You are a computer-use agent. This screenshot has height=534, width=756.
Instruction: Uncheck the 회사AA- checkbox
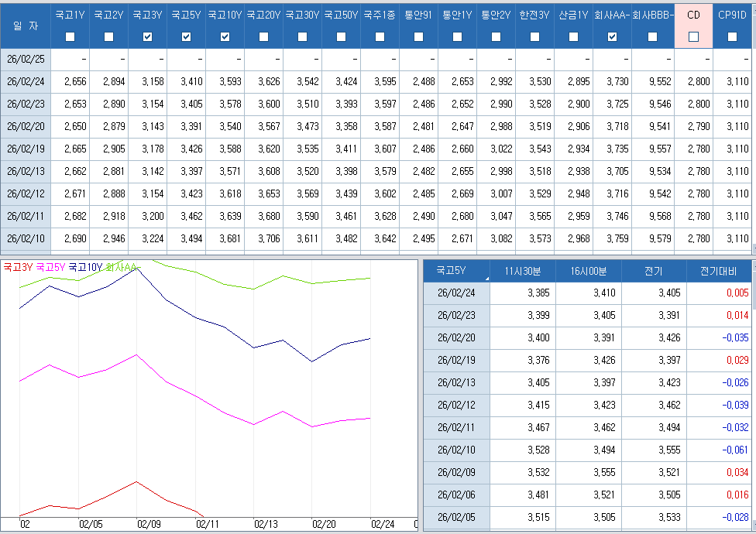point(613,36)
